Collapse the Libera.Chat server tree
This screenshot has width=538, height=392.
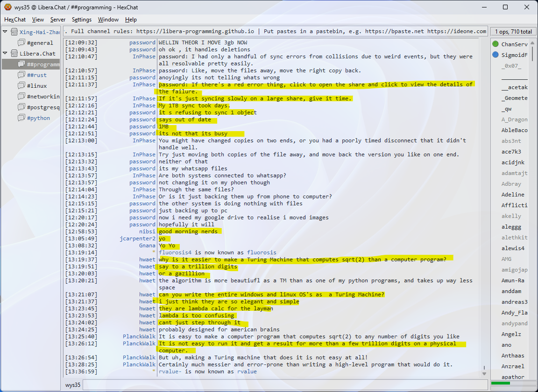coord(5,54)
